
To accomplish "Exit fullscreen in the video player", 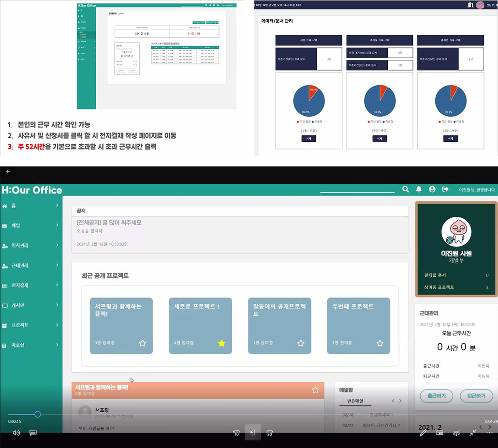I will pyautogui.click(x=472, y=433).
